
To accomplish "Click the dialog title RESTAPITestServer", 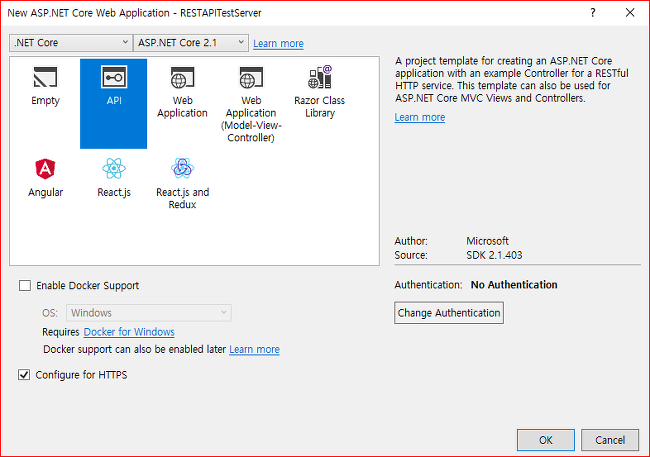I will [x=221, y=13].
